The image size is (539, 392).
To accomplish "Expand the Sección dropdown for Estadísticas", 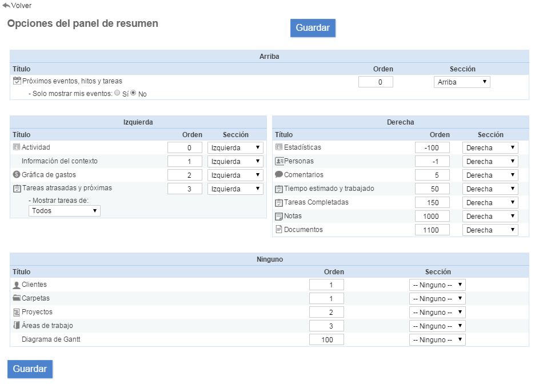I will click(490, 147).
